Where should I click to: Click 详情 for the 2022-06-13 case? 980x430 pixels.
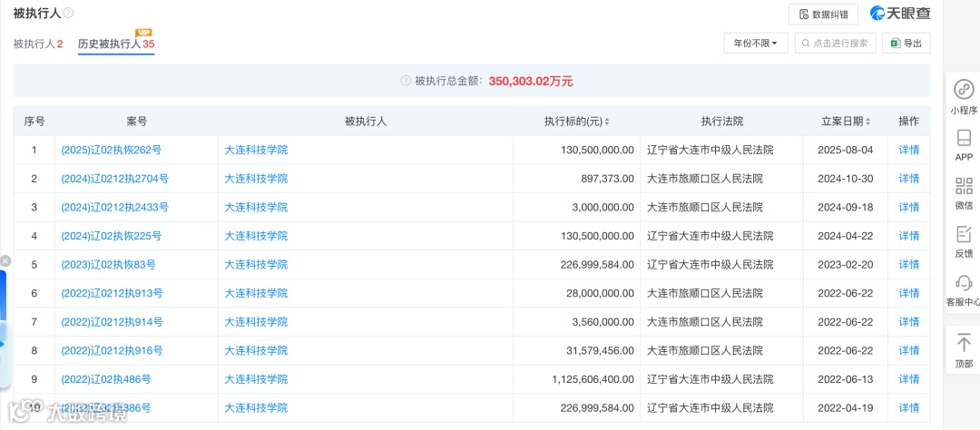pos(908,379)
